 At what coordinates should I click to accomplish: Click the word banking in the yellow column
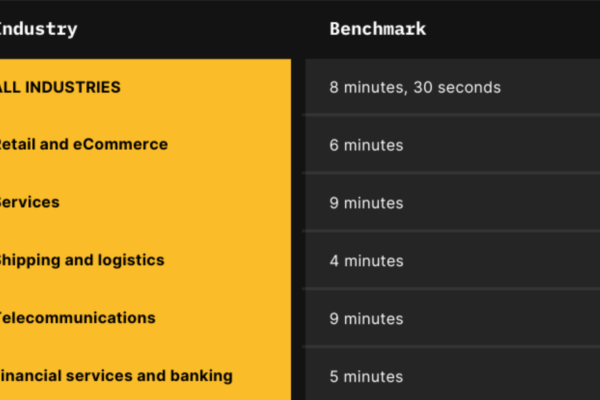(201, 376)
